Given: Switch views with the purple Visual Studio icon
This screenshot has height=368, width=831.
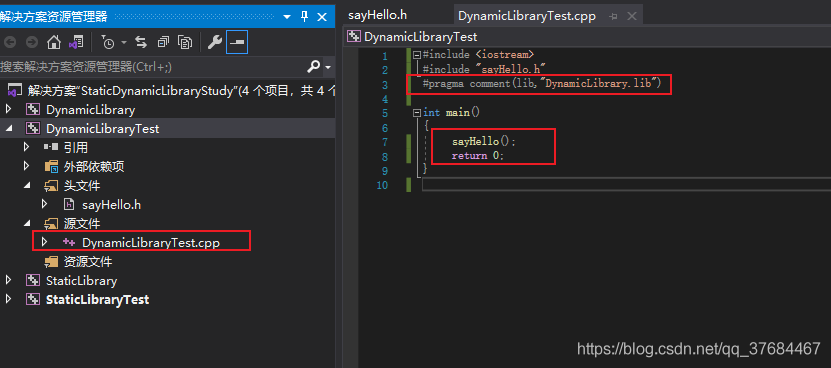Looking at the screenshot, I should pos(76,42).
